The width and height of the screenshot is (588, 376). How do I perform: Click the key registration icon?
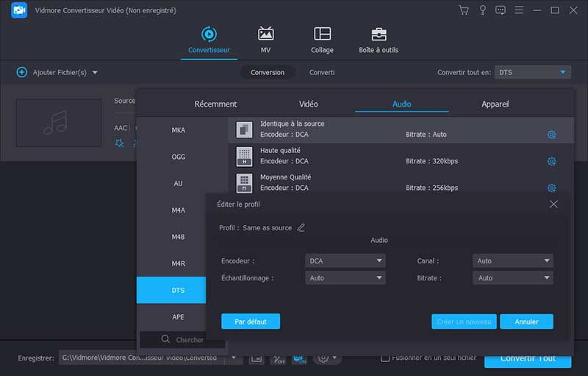click(x=482, y=10)
